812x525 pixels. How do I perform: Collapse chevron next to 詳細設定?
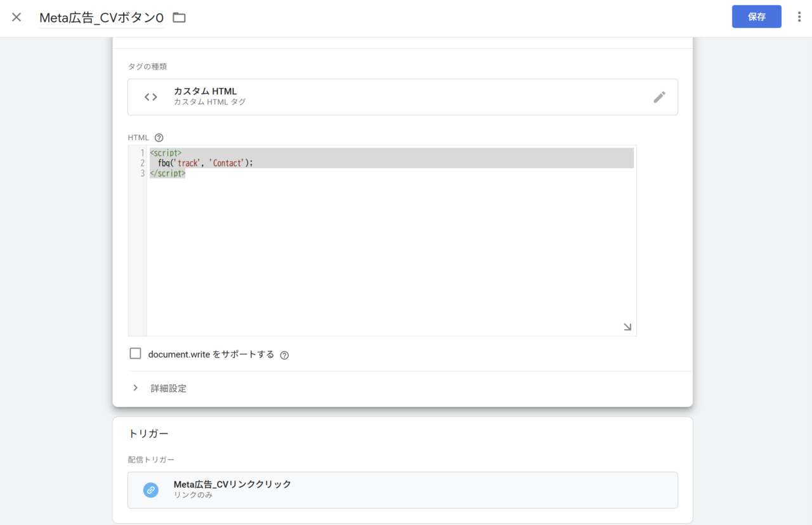pyautogui.click(x=135, y=388)
